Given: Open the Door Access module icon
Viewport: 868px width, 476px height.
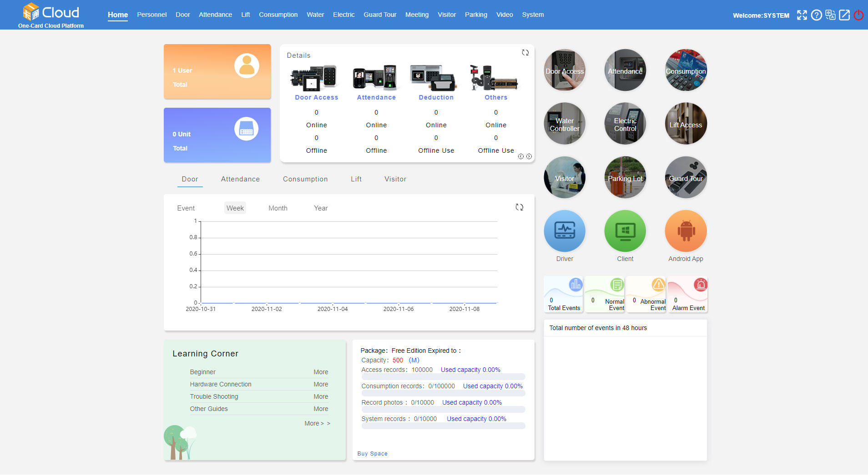Looking at the screenshot, I should [x=564, y=70].
